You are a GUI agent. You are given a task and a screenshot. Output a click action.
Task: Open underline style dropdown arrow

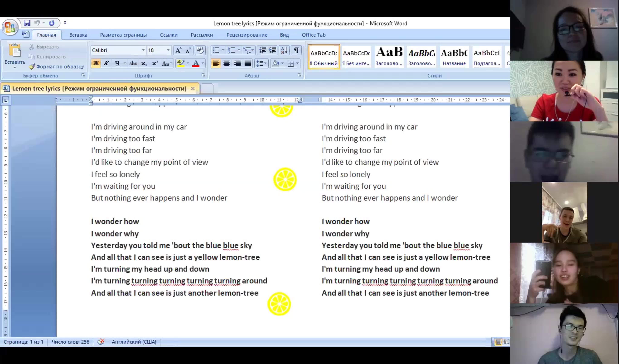(125, 63)
